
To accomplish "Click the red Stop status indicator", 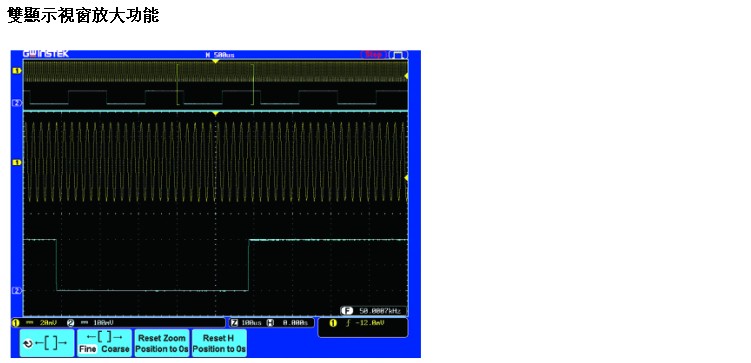I will pyautogui.click(x=373, y=55).
